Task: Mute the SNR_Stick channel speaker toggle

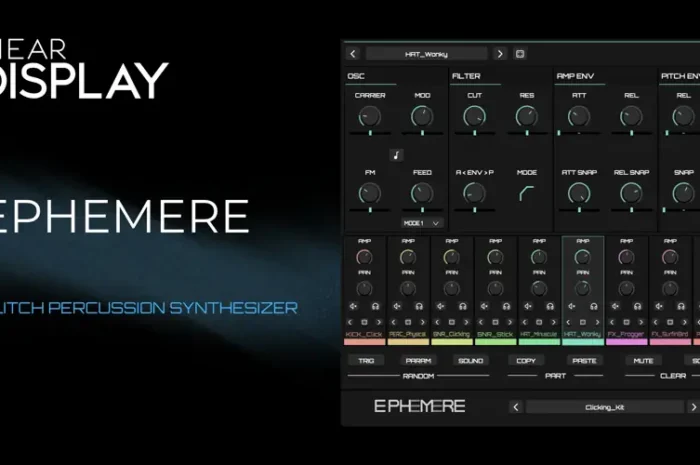Action: pyautogui.click(x=484, y=306)
